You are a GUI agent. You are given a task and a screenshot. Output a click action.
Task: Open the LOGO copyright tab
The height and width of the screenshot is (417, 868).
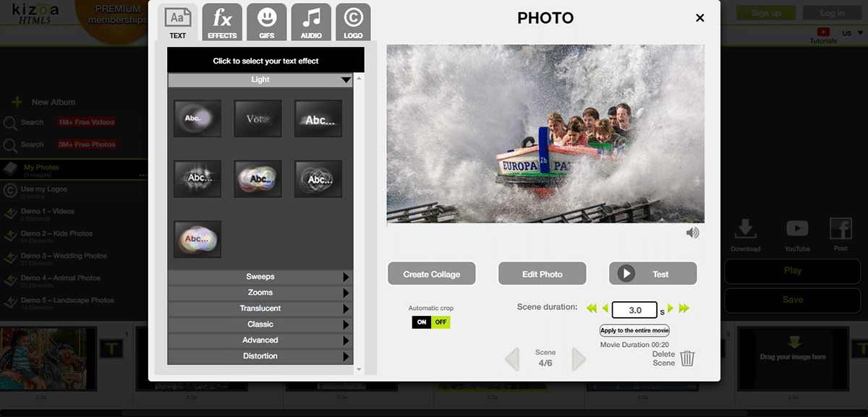click(353, 22)
